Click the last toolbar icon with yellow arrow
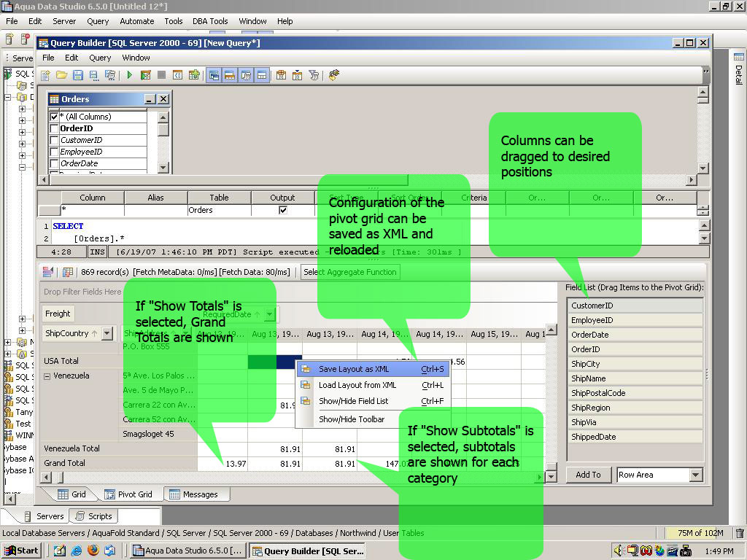The width and height of the screenshot is (747, 560). pos(334,75)
